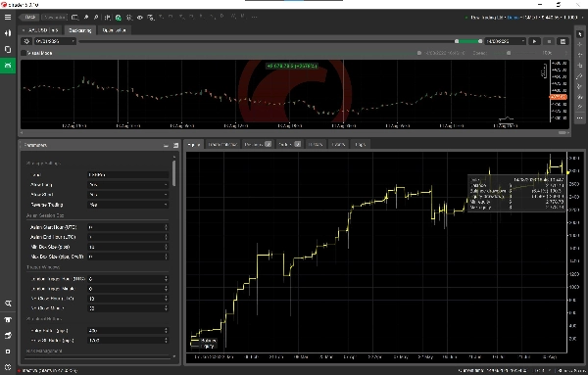The image size is (588, 375).
Task: Click the Asian End Hour (UTC) stepper
Action: coord(166,237)
